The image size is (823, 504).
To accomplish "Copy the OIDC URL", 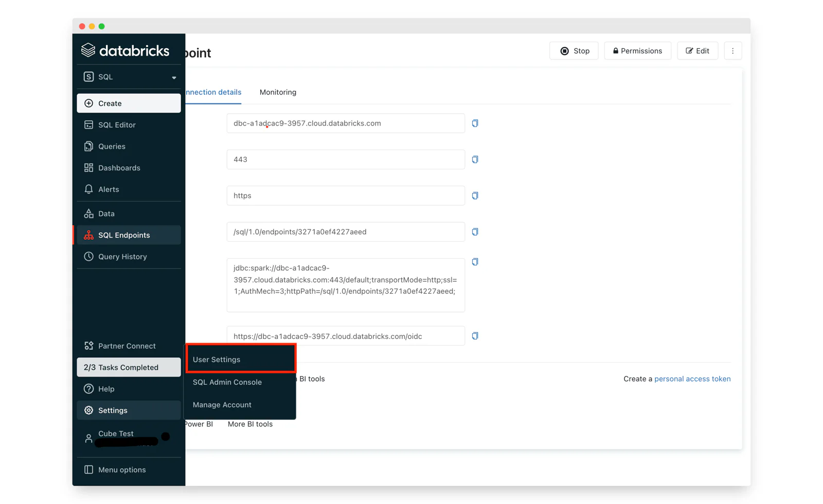I will coord(475,336).
